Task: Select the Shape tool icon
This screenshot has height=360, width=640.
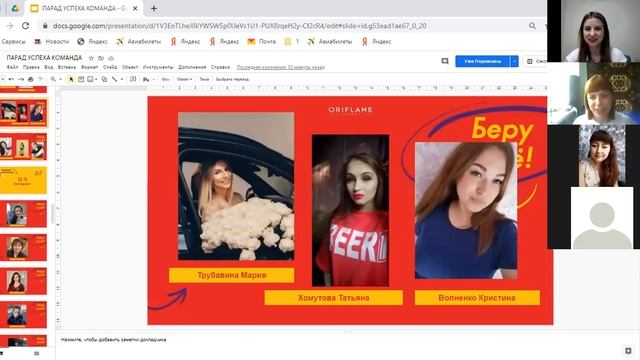Action: [104, 79]
